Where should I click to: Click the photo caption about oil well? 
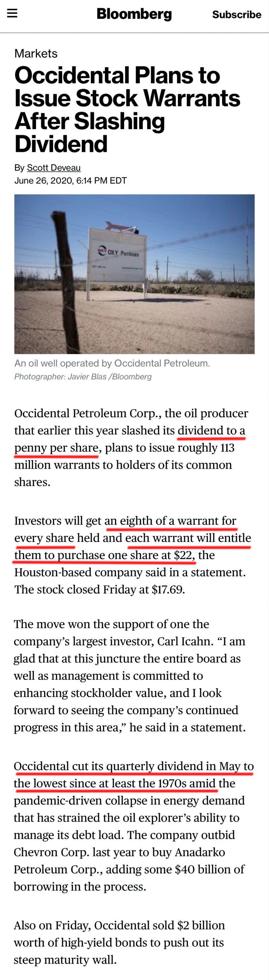click(112, 363)
